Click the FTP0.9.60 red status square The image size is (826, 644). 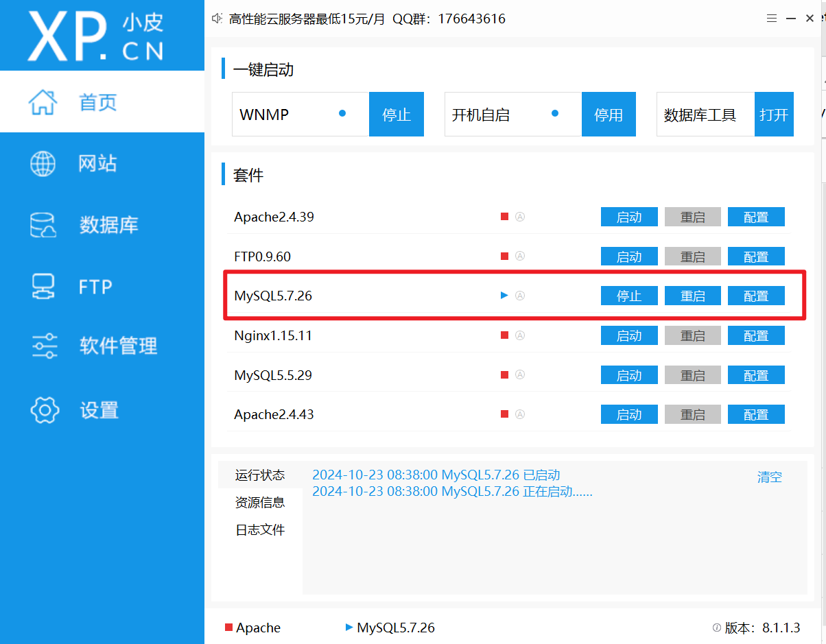[x=504, y=257]
